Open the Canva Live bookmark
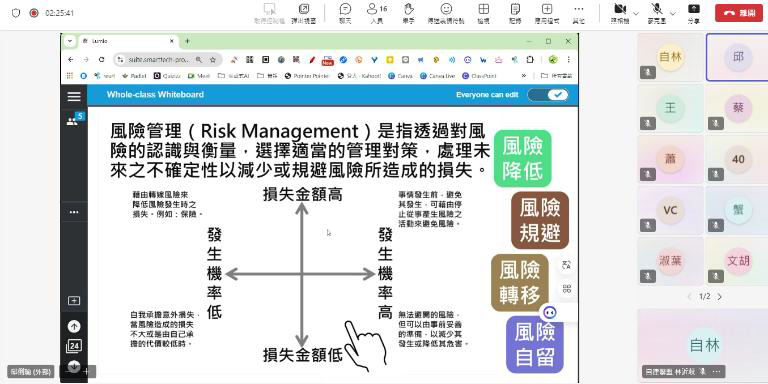768x384 pixels. click(438, 76)
